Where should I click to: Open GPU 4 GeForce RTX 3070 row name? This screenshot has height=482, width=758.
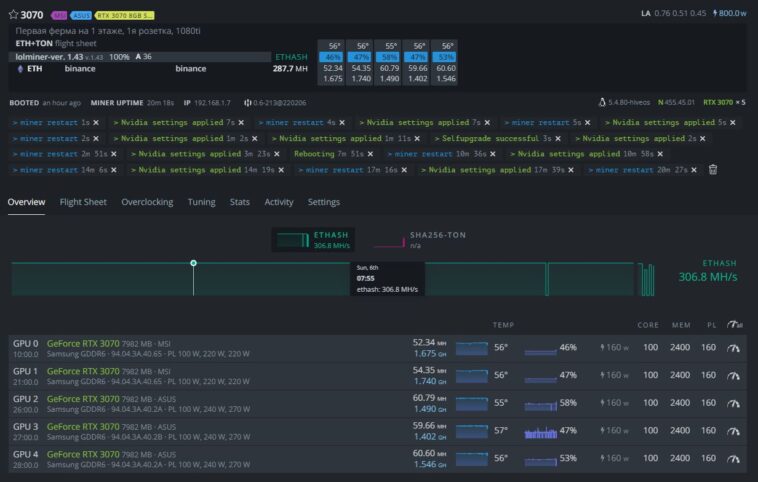pos(83,454)
